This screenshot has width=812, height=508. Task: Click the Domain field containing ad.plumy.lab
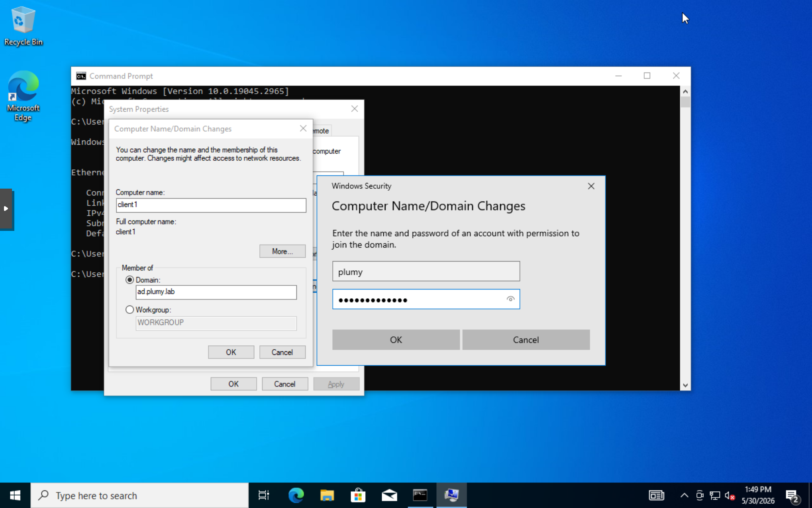pyautogui.click(x=216, y=292)
